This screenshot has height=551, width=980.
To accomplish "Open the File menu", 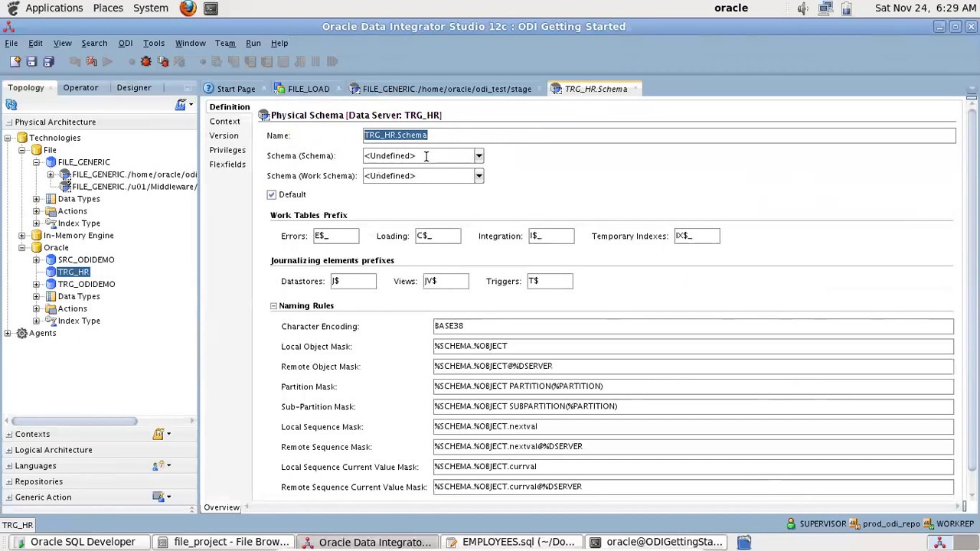I will click(11, 44).
